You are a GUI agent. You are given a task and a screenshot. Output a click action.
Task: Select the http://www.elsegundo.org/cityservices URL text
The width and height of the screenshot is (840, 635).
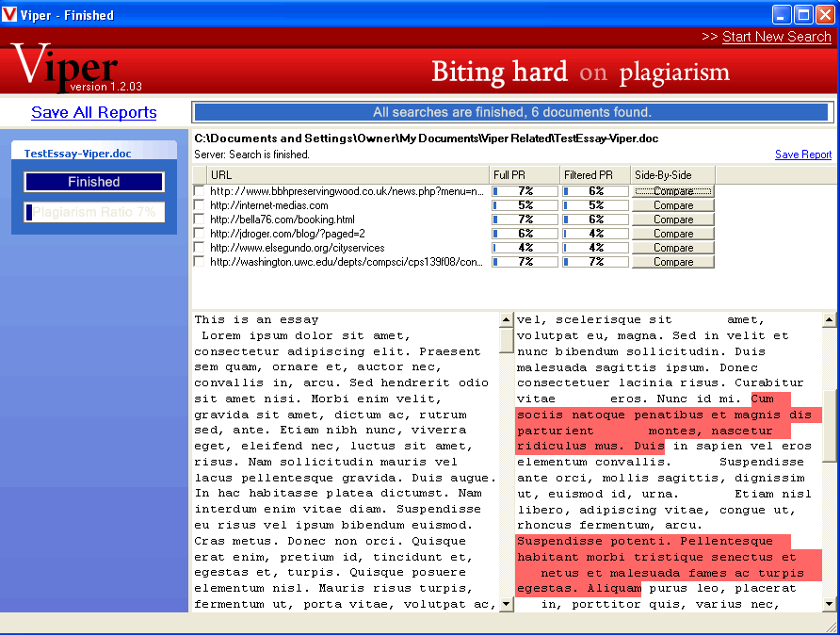pyautogui.click(x=298, y=248)
